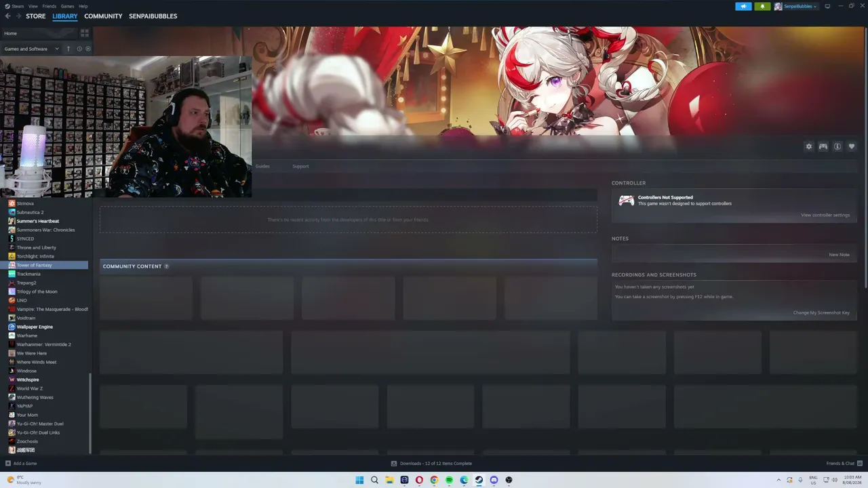Open the Help menu

tap(83, 6)
